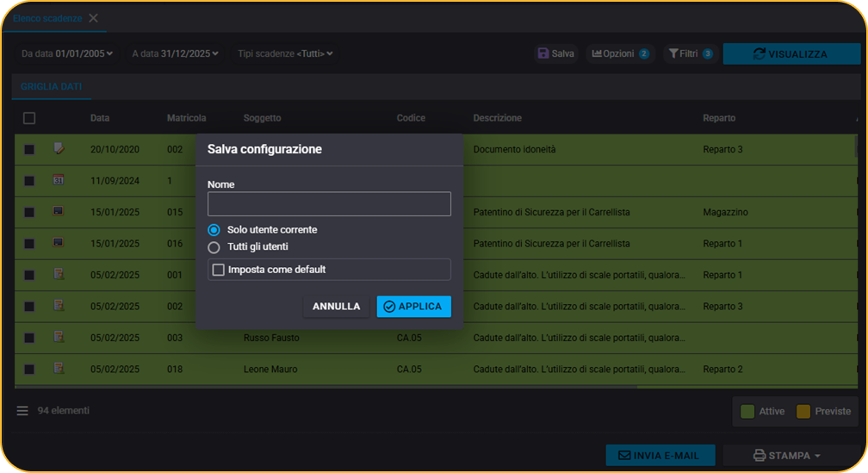Click the Russo Fausto cell
This screenshot has height=473, width=868.
[x=271, y=338]
